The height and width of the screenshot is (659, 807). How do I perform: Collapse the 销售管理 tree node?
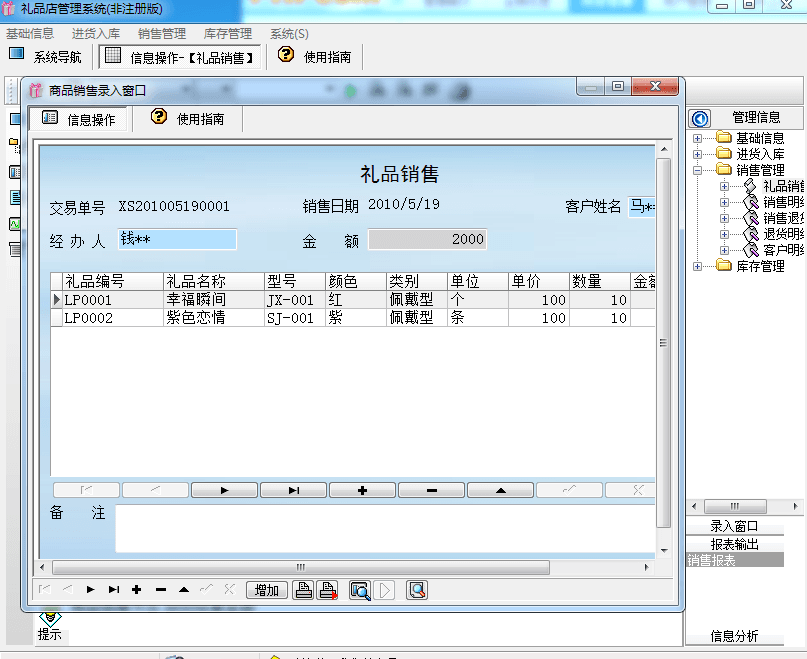(697, 170)
